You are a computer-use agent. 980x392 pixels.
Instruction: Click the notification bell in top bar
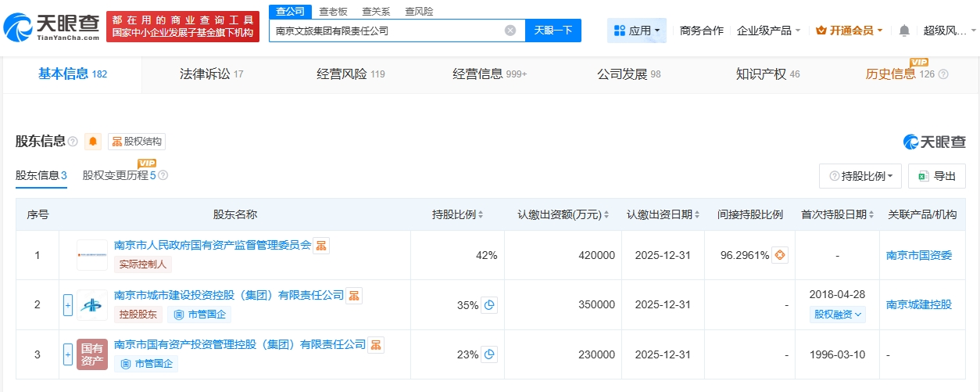tap(904, 31)
